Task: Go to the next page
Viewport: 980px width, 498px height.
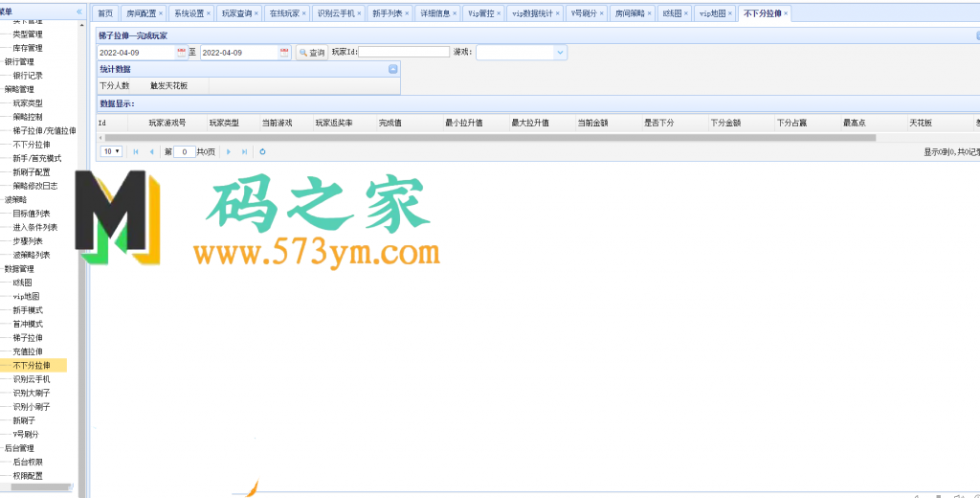Action: [229, 151]
